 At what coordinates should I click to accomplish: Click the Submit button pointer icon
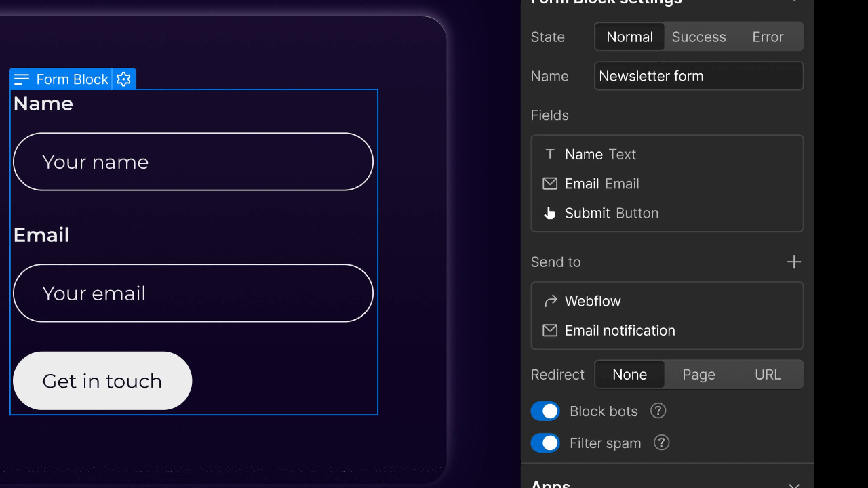click(x=550, y=213)
